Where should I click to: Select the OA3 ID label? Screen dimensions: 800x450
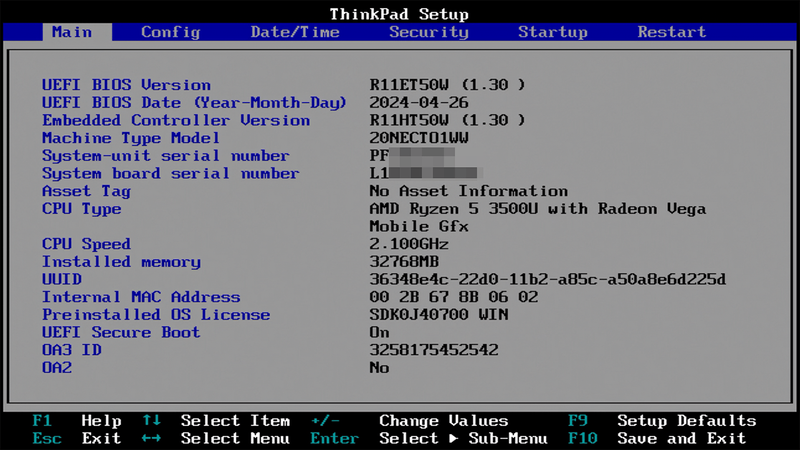click(71, 351)
